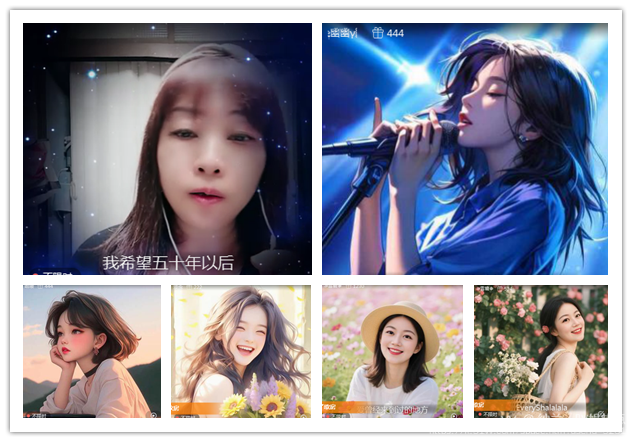Open the webcam photo of the woman with earphones

167,149
